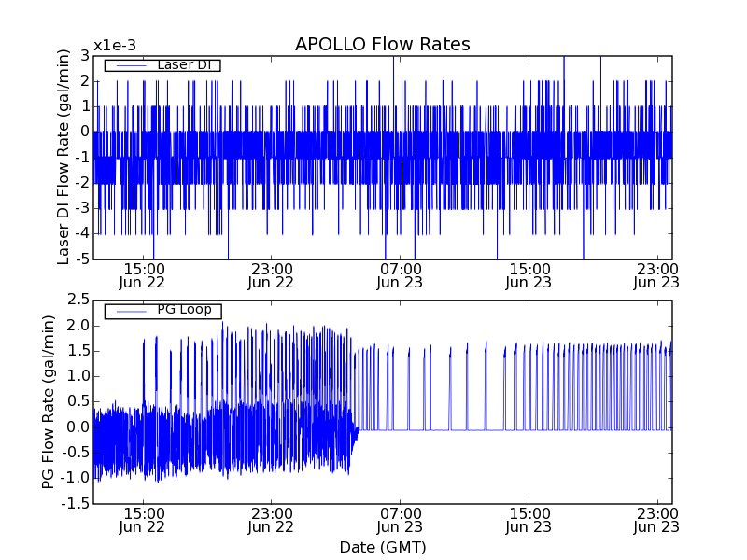747x560 pixels.
Task: Click tick label "-1.5" on PG Flow axis
Action: tap(76, 503)
